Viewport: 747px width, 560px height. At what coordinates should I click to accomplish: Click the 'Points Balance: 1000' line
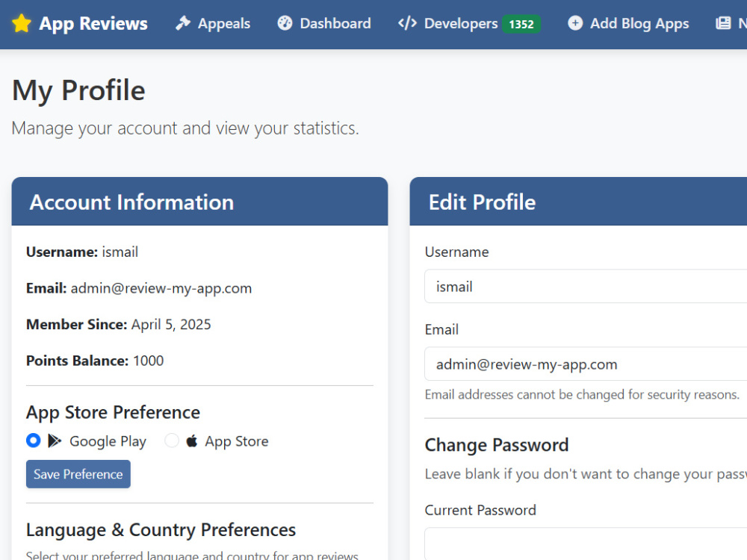(95, 361)
